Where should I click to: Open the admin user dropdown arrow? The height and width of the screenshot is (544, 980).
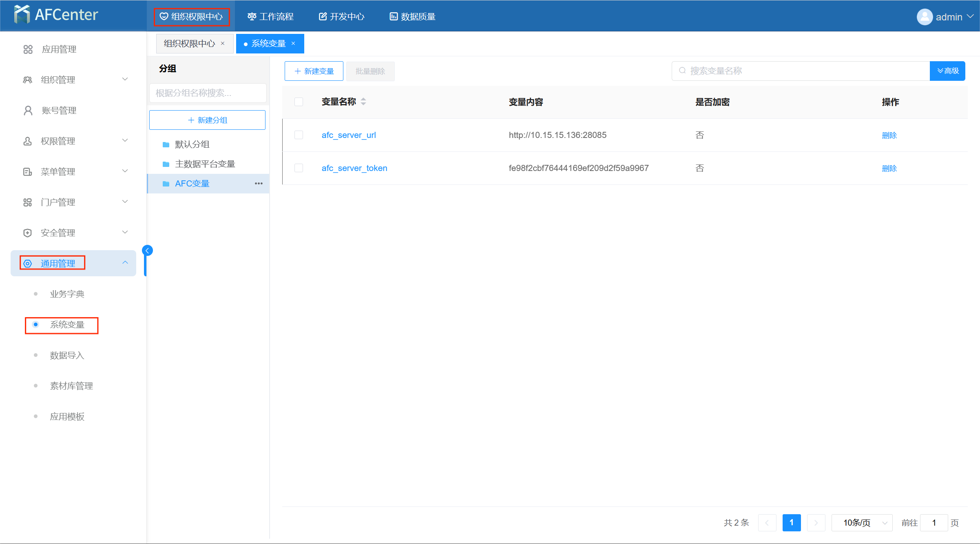pyautogui.click(x=970, y=17)
